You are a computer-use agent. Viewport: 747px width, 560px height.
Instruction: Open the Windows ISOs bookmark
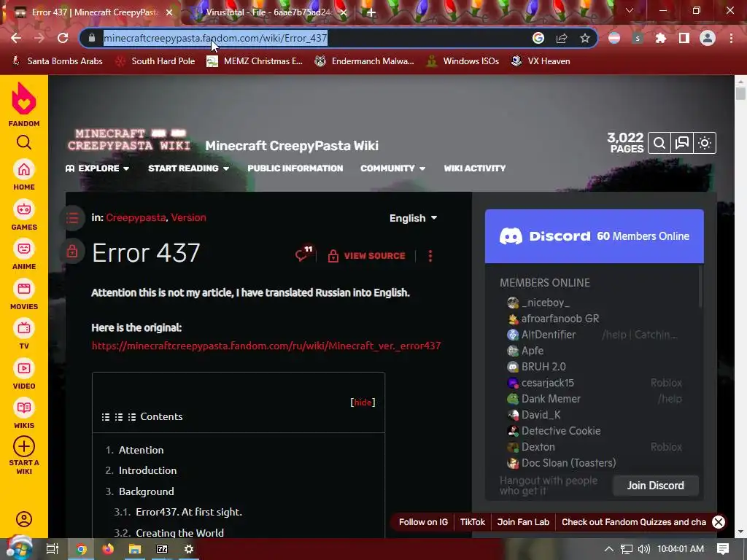pyautogui.click(x=462, y=61)
